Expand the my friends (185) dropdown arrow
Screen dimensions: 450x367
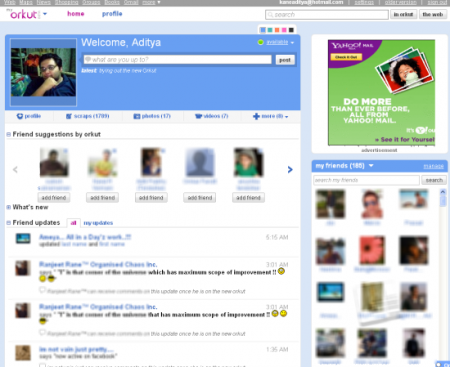click(x=371, y=166)
